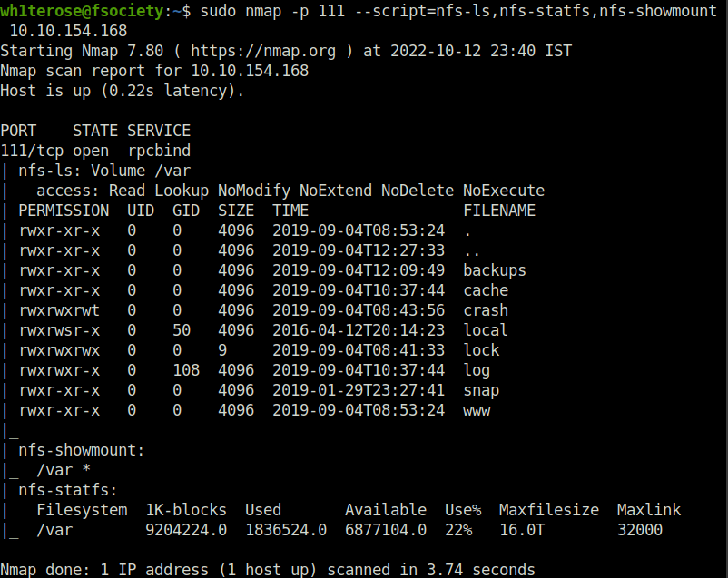Click the https://nmap.org URL
This screenshot has width=728, height=578.
click(263, 51)
